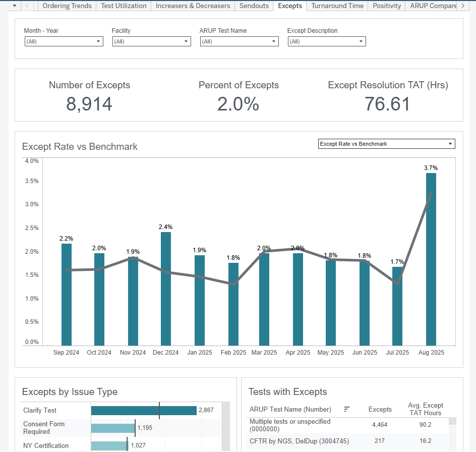The height and width of the screenshot is (452, 476).
Task: Select the Clarify Test bar
Action: coord(144,411)
